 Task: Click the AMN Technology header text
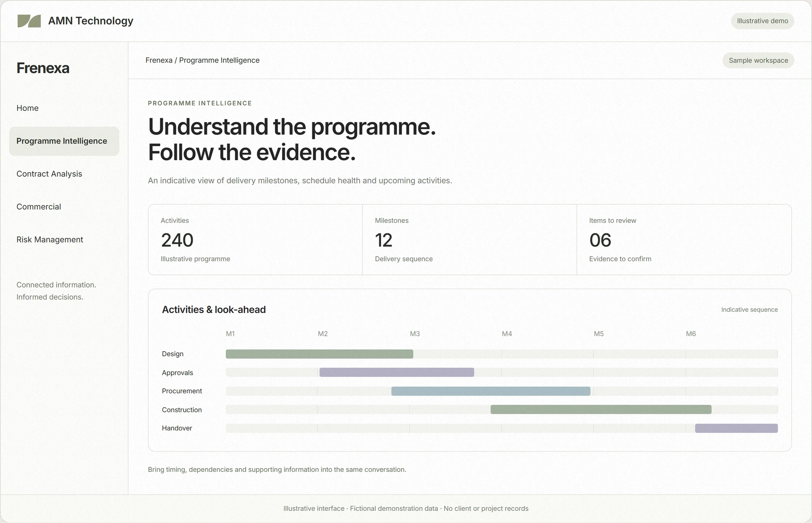click(91, 21)
